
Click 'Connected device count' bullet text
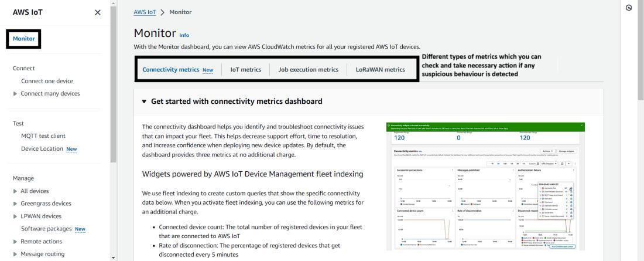tap(261, 231)
